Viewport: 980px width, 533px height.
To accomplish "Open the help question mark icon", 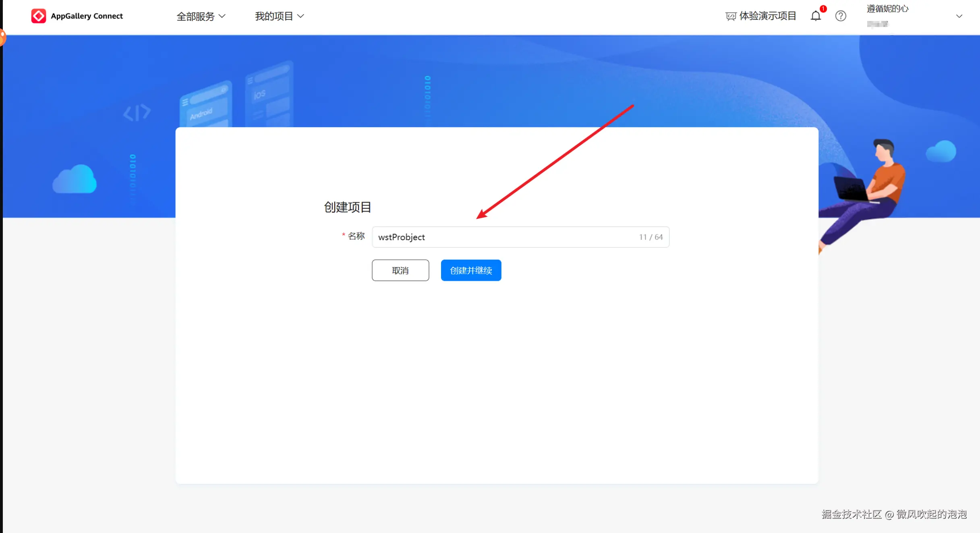I will click(841, 16).
